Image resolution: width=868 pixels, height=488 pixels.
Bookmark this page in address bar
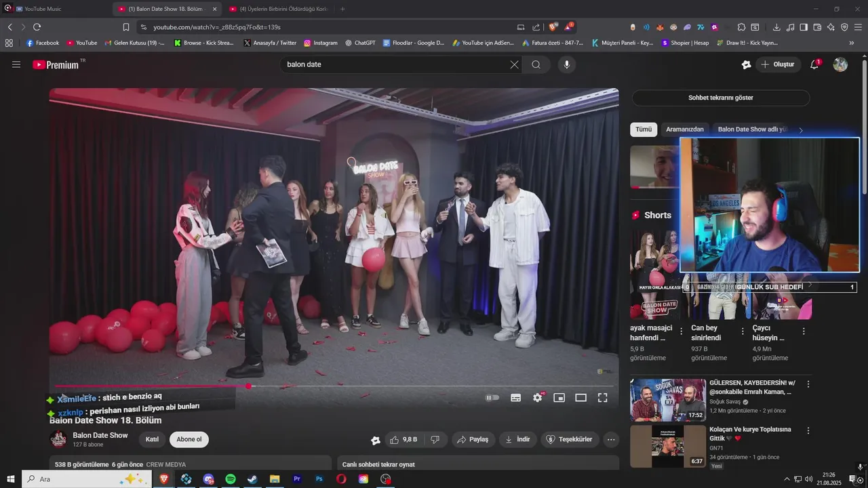click(126, 27)
